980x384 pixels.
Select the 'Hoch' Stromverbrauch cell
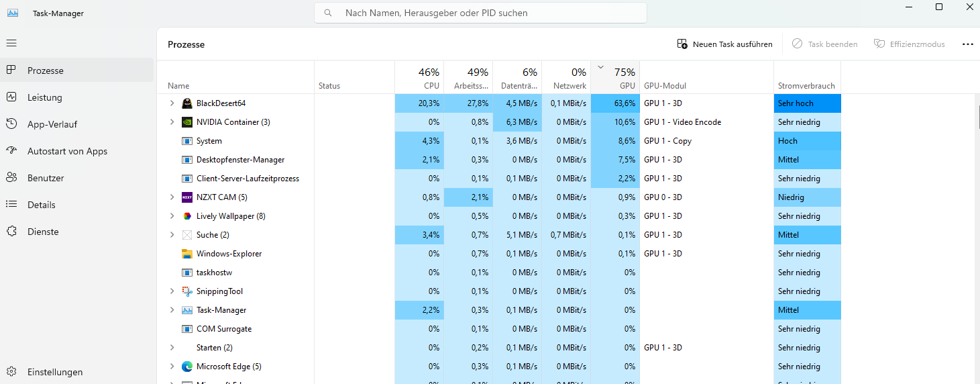[x=807, y=141]
